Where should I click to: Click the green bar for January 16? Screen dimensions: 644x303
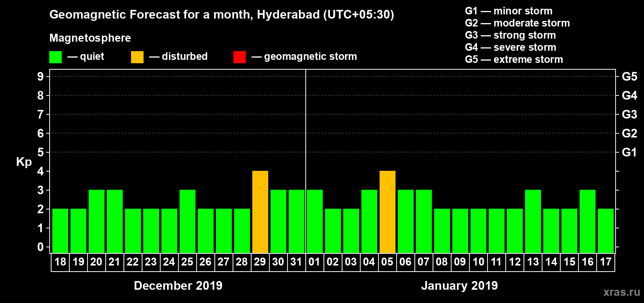588,221
